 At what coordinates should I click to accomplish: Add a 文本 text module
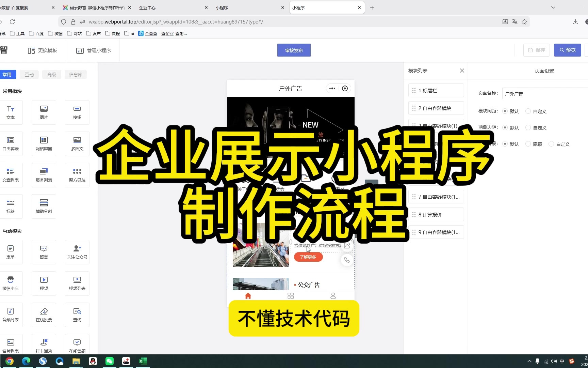click(11, 112)
